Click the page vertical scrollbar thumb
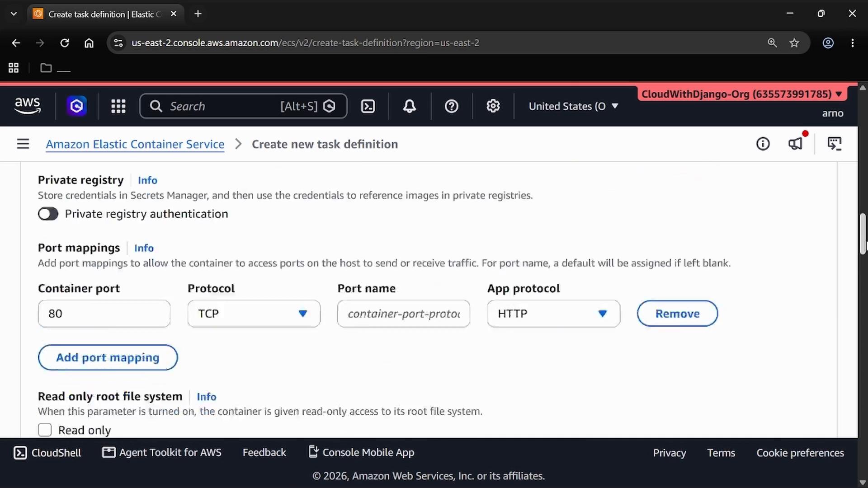 pos(863,234)
